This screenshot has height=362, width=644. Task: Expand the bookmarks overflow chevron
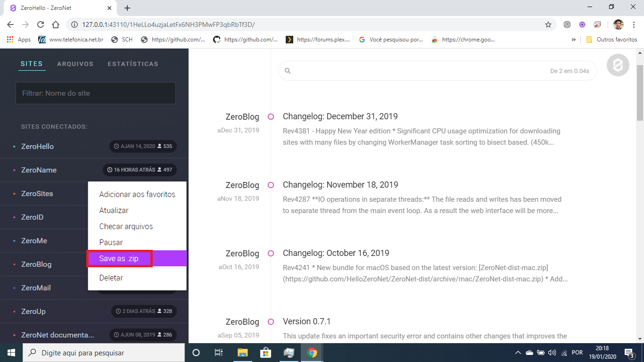tap(573, 40)
